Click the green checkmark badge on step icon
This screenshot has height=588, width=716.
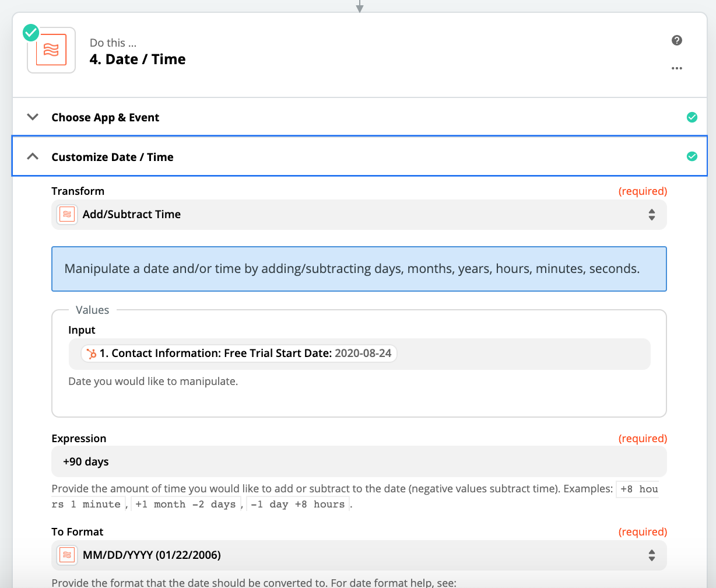[x=31, y=33]
